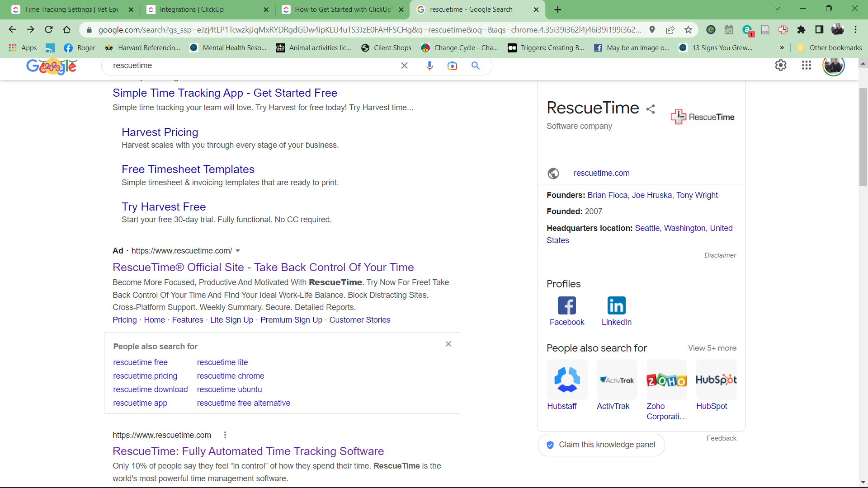Screen dimensions: 868x488
Task: Open the Google apps grid
Action: click(x=806, y=65)
